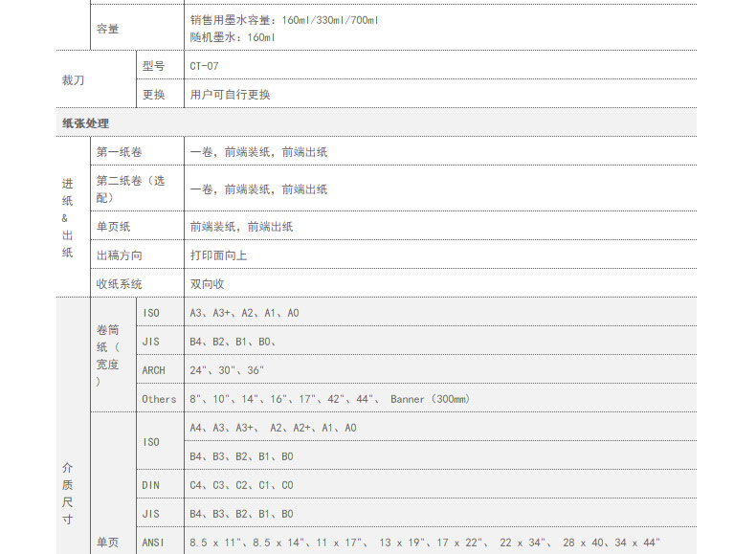This screenshot has width=756, height=554.
Task: Click the 24"、30"、36" widths value
Action: coord(227,370)
